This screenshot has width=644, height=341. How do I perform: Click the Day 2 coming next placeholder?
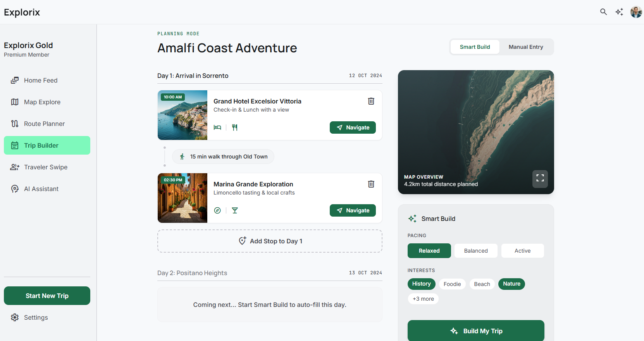coord(270,305)
